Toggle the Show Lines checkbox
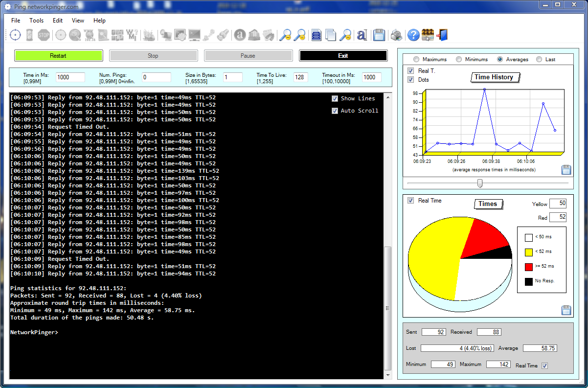The height and width of the screenshot is (388, 588). tap(335, 98)
